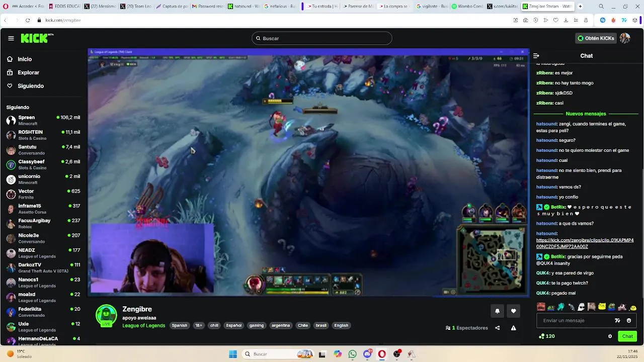The image size is (644, 362).
Task: Open the Windows Start menu
Action: point(233,354)
